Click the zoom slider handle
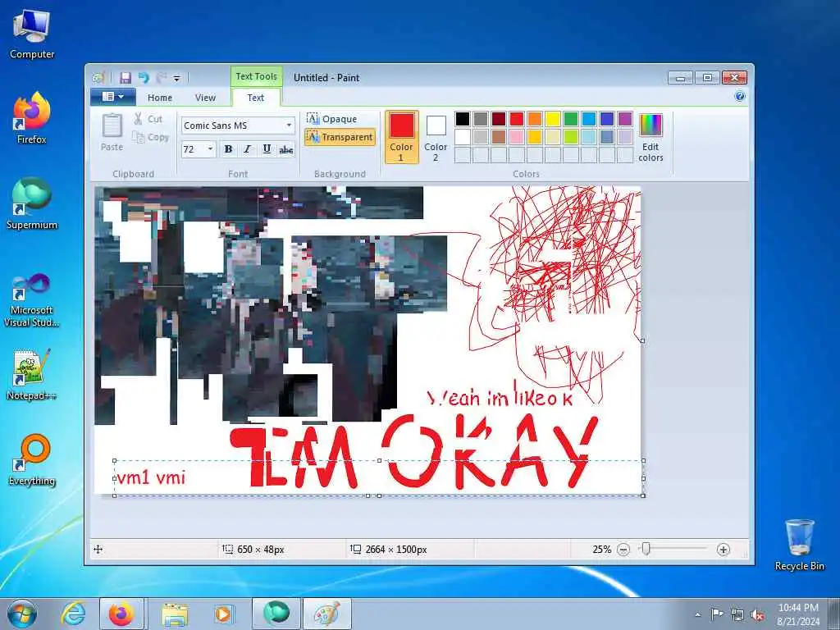The height and width of the screenshot is (630, 840). (x=646, y=549)
